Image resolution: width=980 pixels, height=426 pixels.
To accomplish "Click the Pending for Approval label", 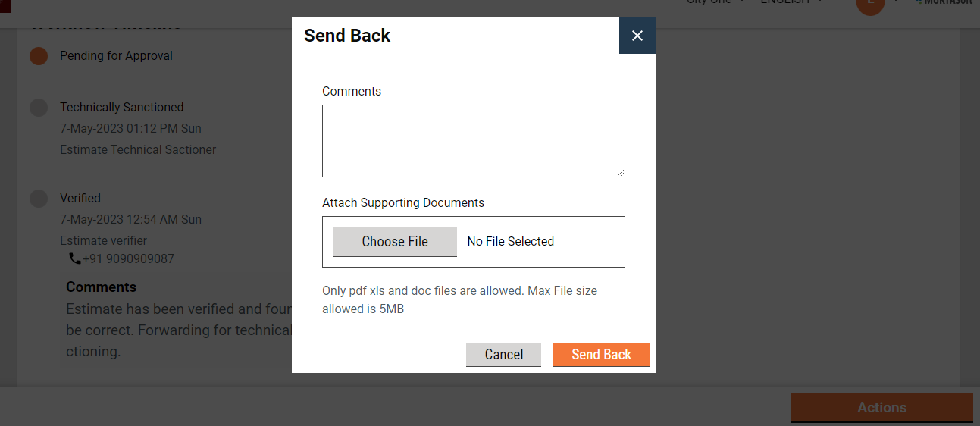I will point(116,56).
